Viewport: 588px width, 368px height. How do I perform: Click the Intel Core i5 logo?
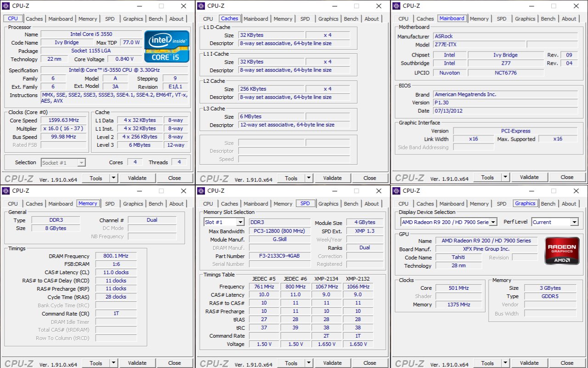click(x=167, y=46)
